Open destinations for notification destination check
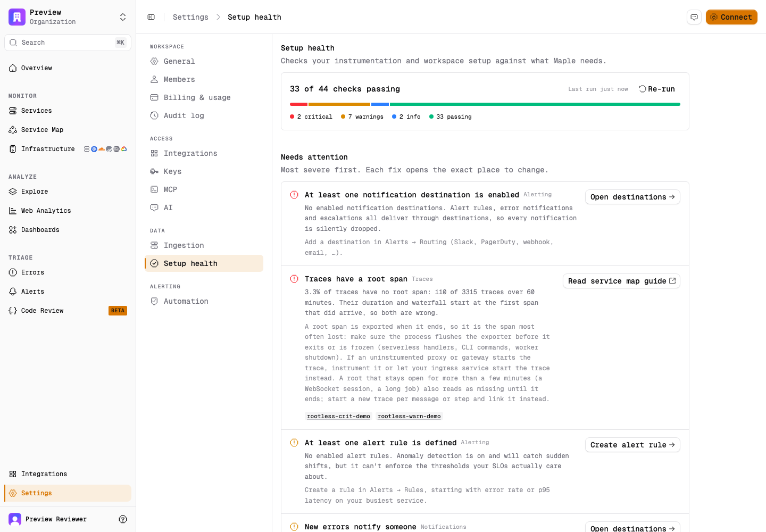Screen dimensions: 766x532 pyautogui.click(x=632, y=197)
